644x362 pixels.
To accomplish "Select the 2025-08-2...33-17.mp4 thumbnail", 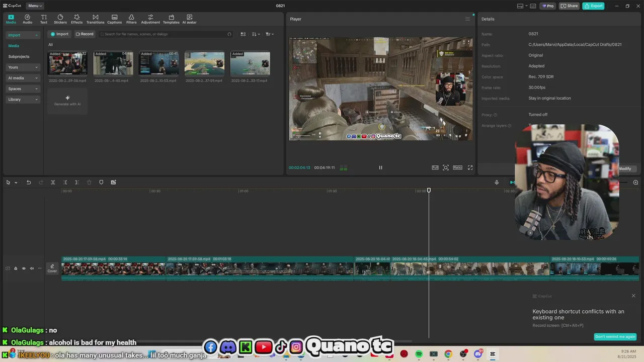I will 250,63.
